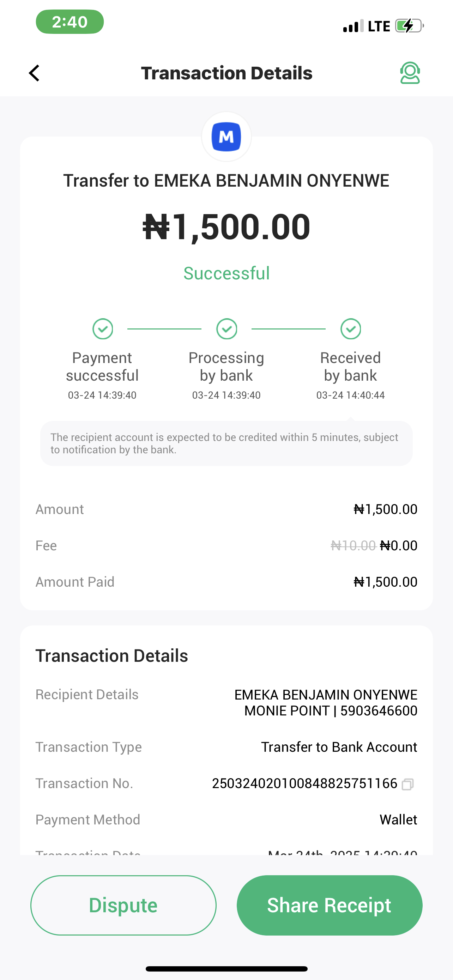This screenshot has width=453, height=980.
Task: Tap the back arrow icon
Action: (34, 73)
